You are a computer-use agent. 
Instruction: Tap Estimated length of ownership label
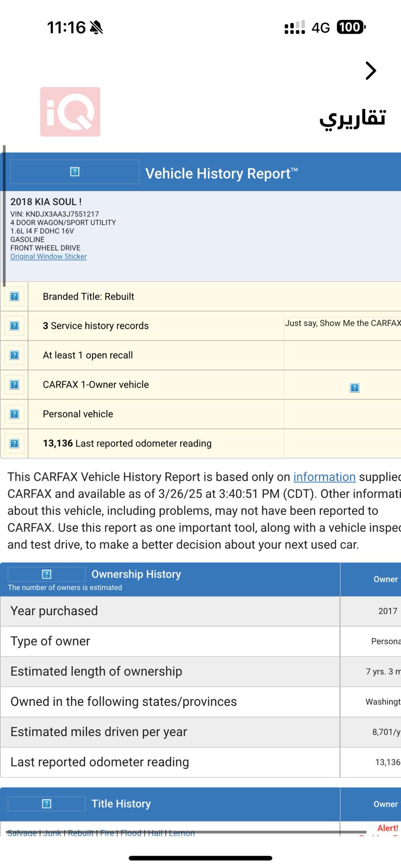[96, 671]
